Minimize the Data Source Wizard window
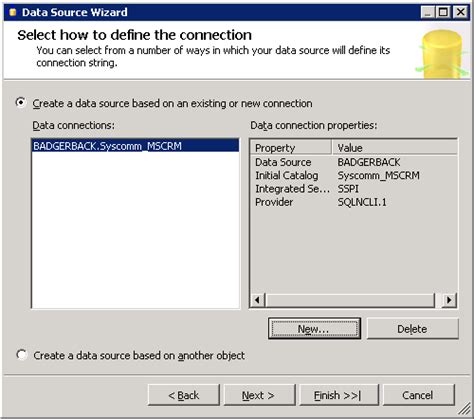The width and height of the screenshot is (474, 419). [427, 12]
